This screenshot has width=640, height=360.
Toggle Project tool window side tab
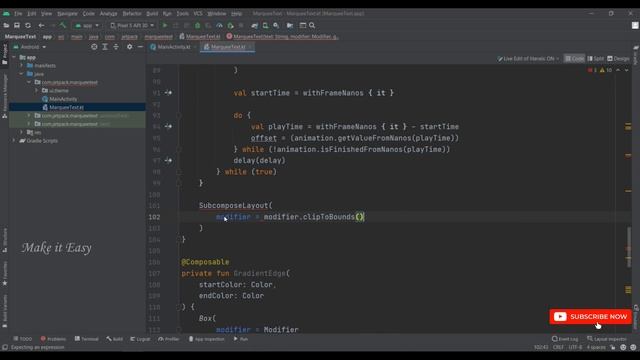(x=4, y=54)
